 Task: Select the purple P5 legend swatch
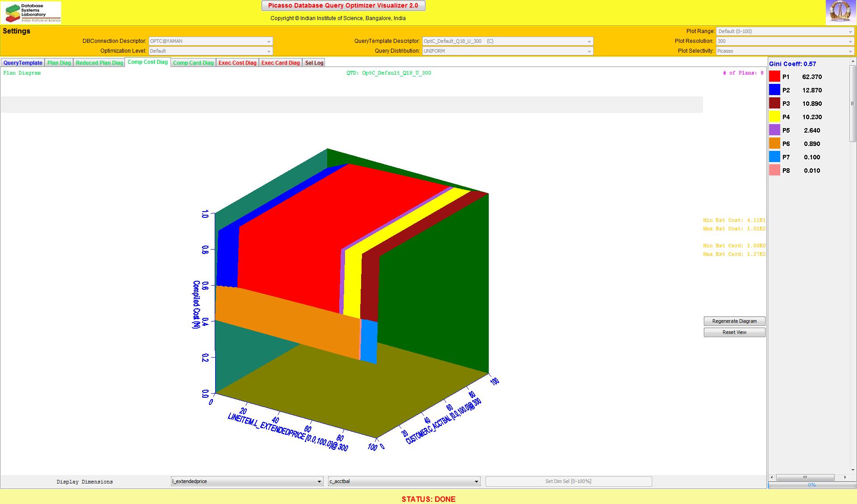point(774,130)
